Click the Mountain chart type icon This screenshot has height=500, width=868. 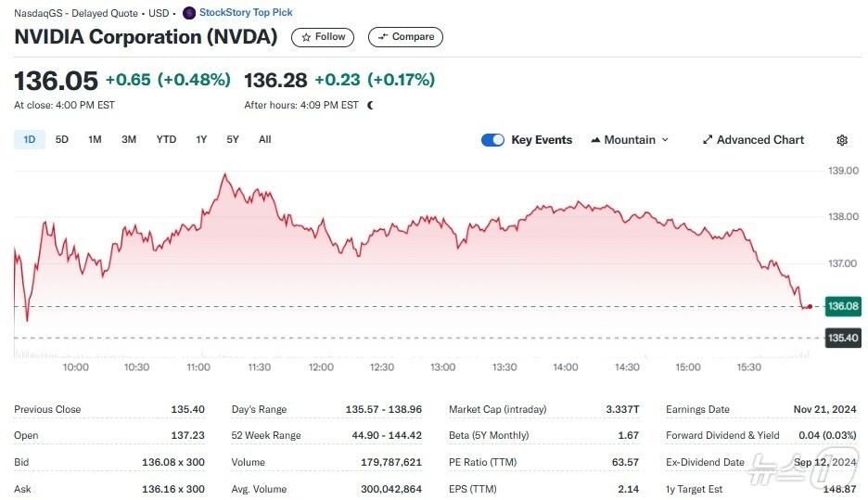[595, 140]
